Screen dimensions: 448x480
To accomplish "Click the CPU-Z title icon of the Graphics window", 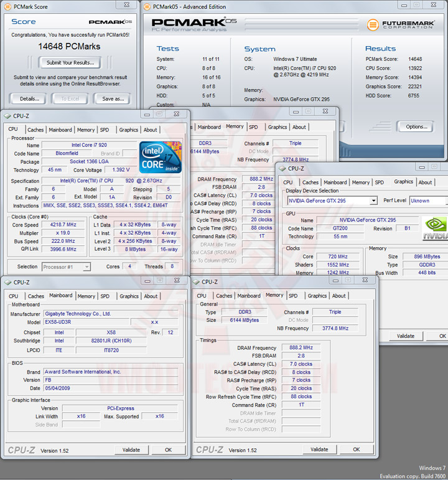I will click(282, 168).
